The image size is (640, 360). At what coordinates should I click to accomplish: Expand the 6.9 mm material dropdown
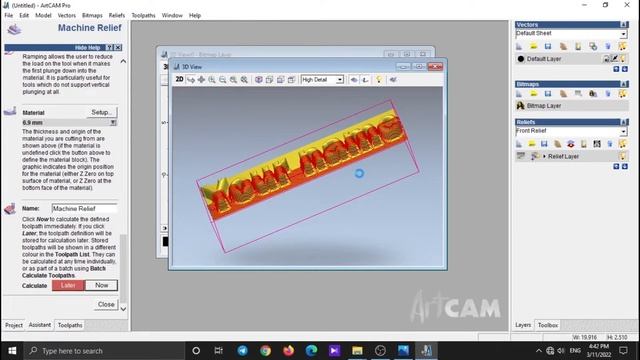click(x=113, y=122)
